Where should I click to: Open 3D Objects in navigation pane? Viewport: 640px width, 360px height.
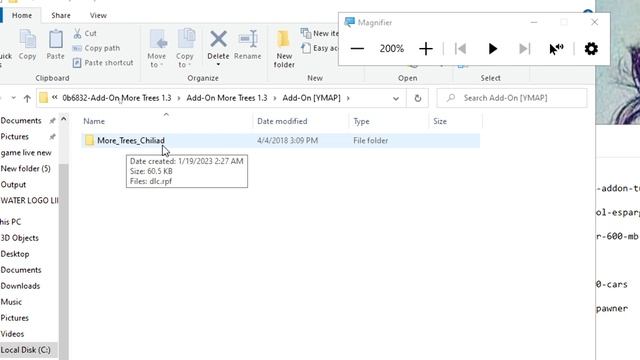coord(20,238)
